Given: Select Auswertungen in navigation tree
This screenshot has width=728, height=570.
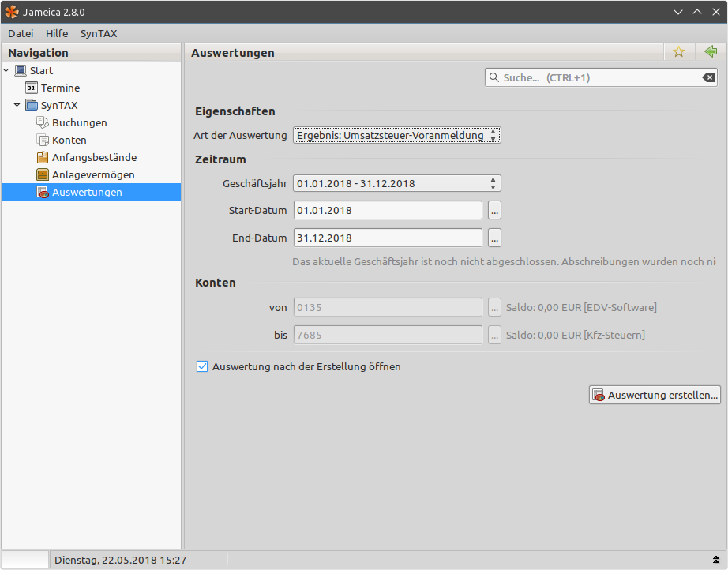Looking at the screenshot, I should pyautogui.click(x=87, y=192).
